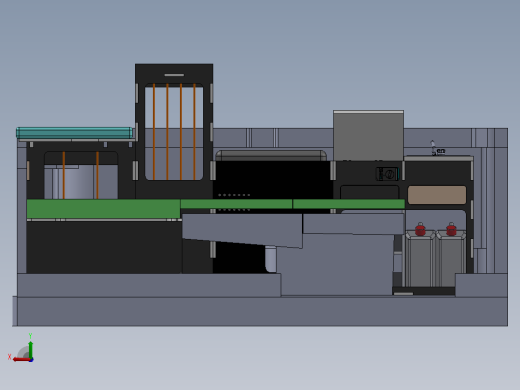Click the gray box atop the machine

(x=368, y=136)
